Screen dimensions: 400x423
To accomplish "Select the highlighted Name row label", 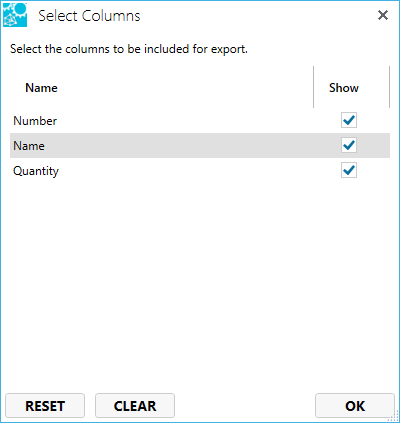I will pos(29,146).
